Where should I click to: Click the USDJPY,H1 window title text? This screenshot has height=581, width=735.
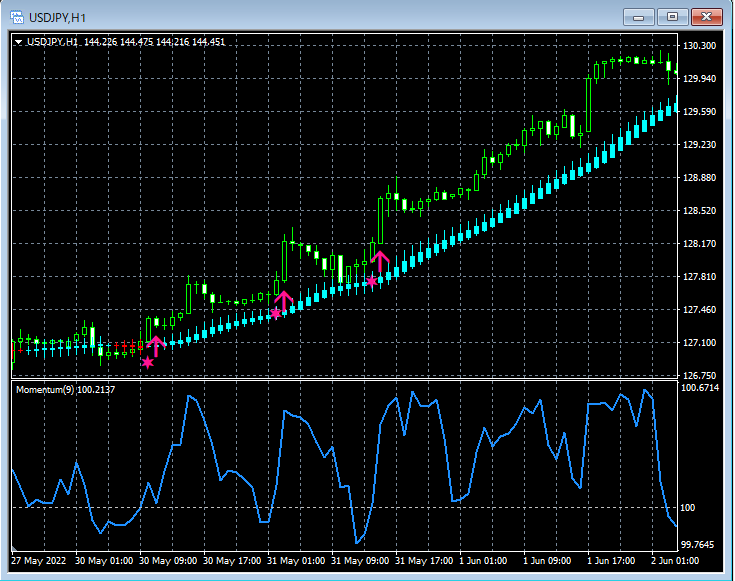pos(57,18)
